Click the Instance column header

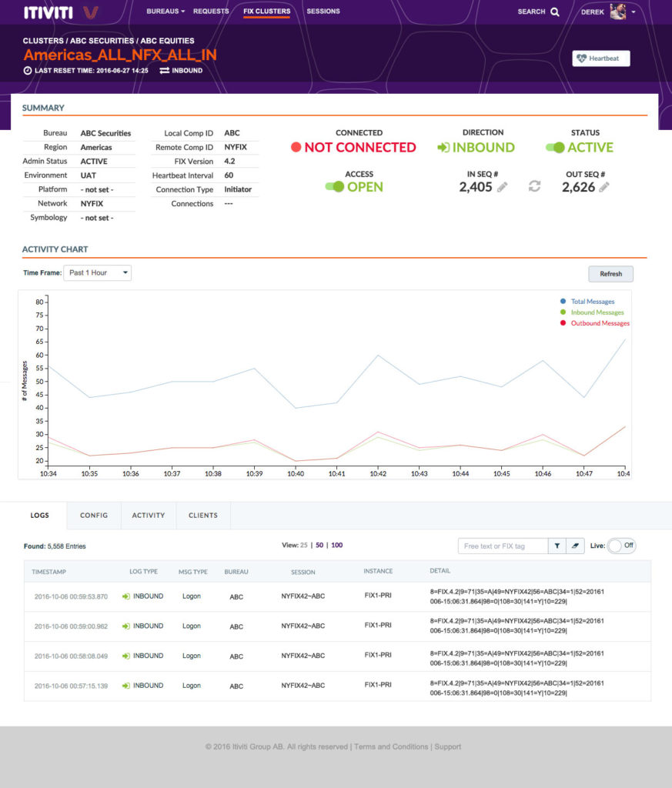click(378, 571)
